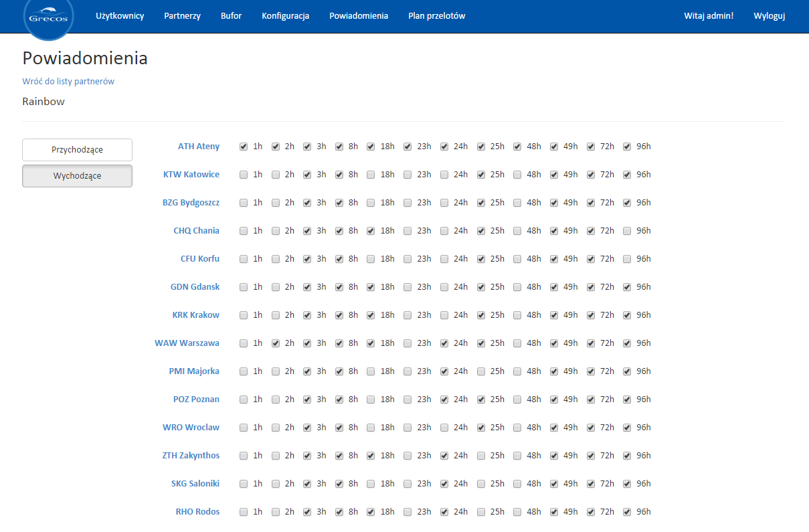Screen dimensions: 809x532
Task: Check the 96h box for CHQ Chania
Action: pos(627,231)
